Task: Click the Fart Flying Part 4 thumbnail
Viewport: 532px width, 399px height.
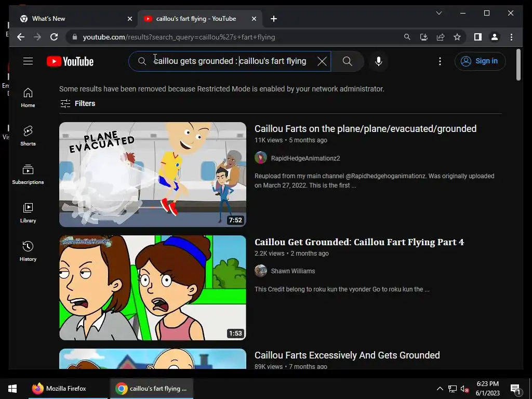Action: point(153,288)
